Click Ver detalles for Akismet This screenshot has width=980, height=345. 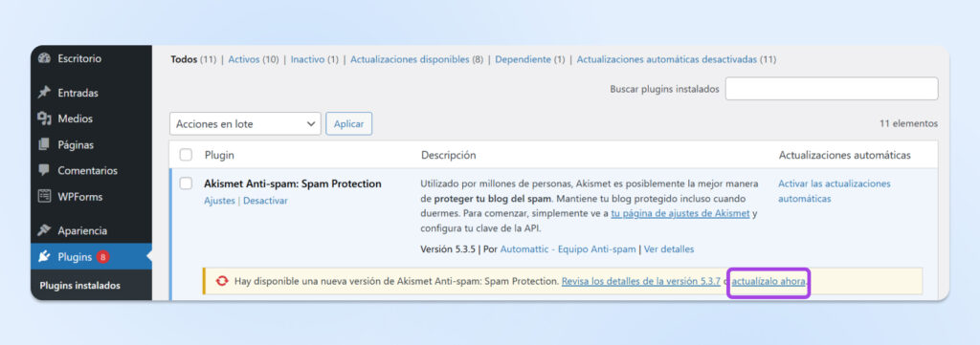point(669,248)
